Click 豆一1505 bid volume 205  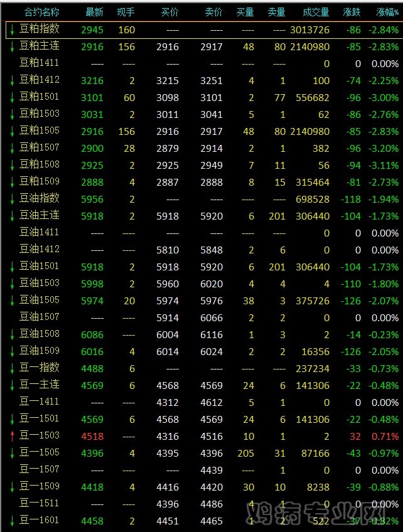[x=246, y=454]
